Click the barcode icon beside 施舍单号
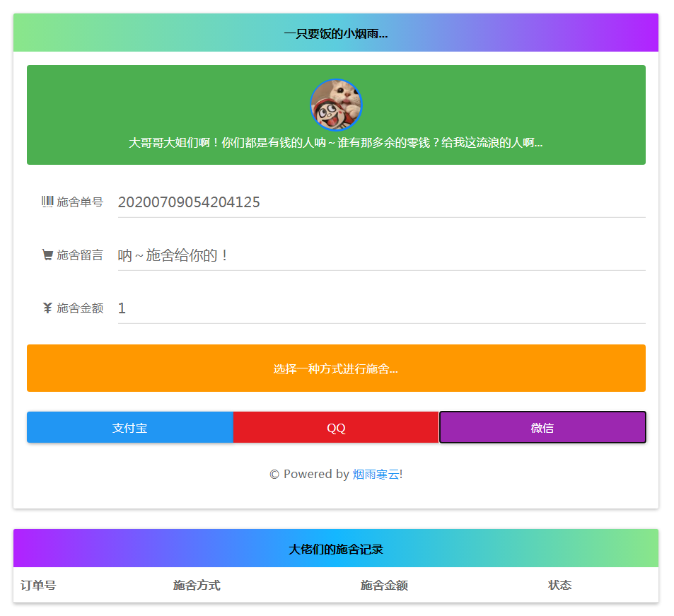The height and width of the screenshot is (616, 674). coord(47,202)
